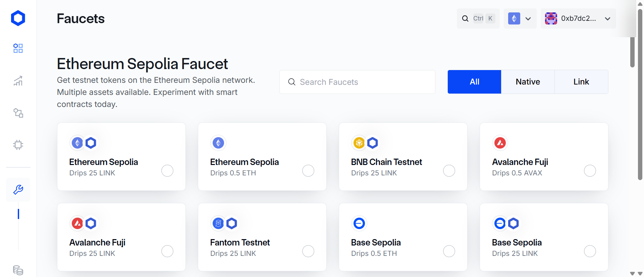Open the coin stack sidebar icon
Screen dimensions: 644x277
click(18, 270)
